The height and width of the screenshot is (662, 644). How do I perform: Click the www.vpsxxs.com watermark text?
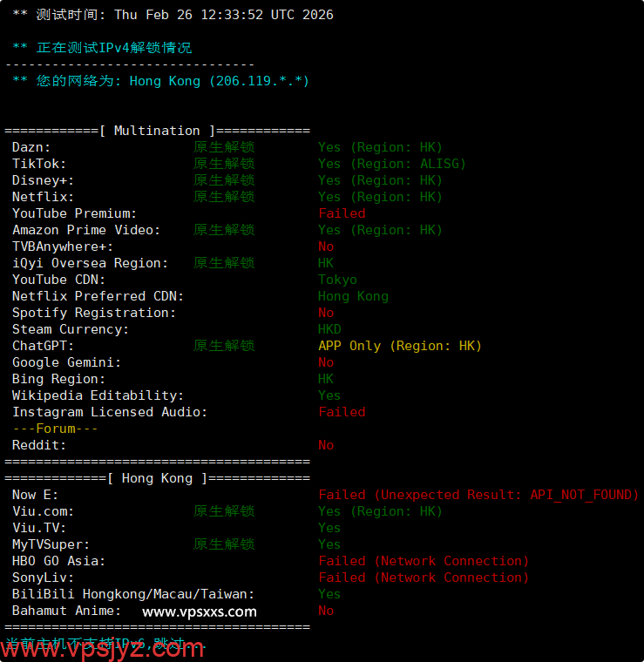200,611
